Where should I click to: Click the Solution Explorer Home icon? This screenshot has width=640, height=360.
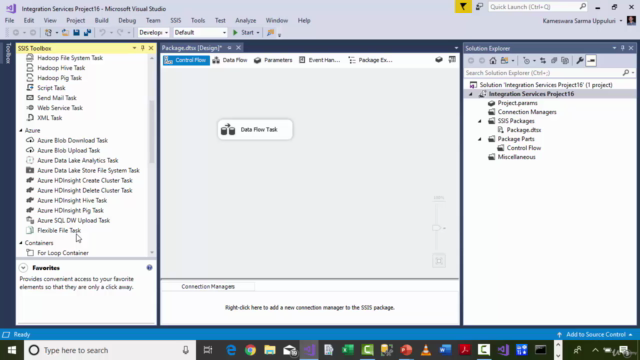pos(493,61)
